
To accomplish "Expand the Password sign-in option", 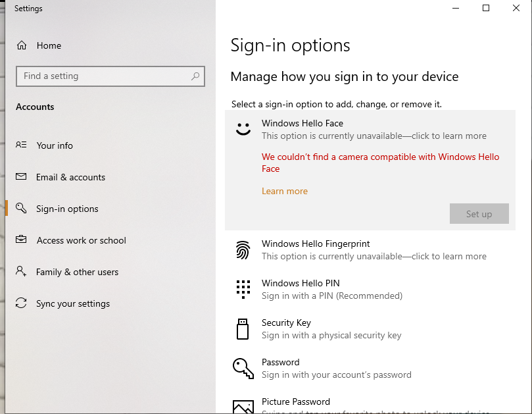I will pos(370,369).
